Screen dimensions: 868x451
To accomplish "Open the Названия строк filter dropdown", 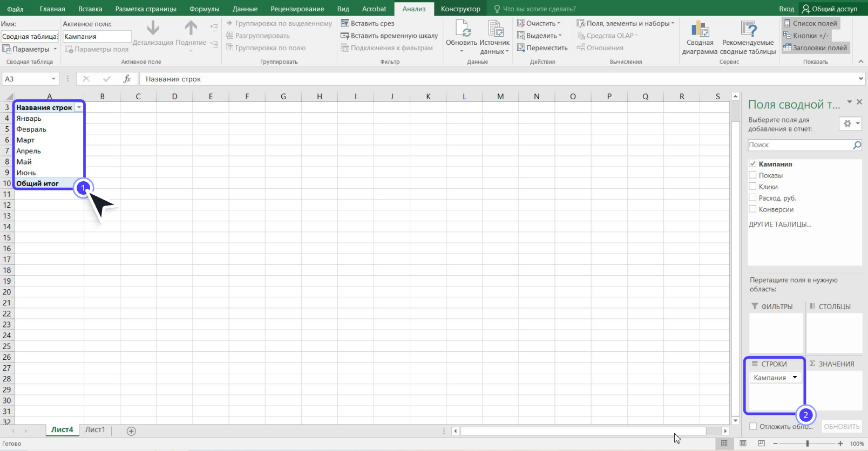I will (79, 107).
